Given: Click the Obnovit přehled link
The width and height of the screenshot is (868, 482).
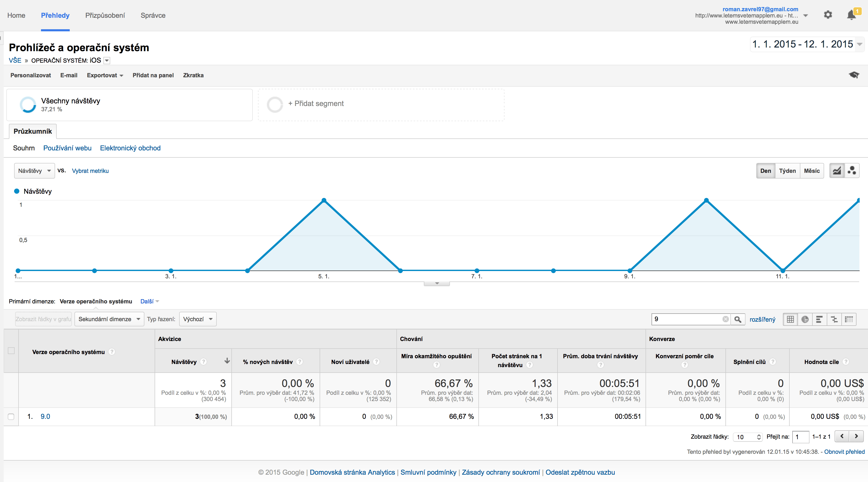Looking at the screenshot, I should (844, 452).
